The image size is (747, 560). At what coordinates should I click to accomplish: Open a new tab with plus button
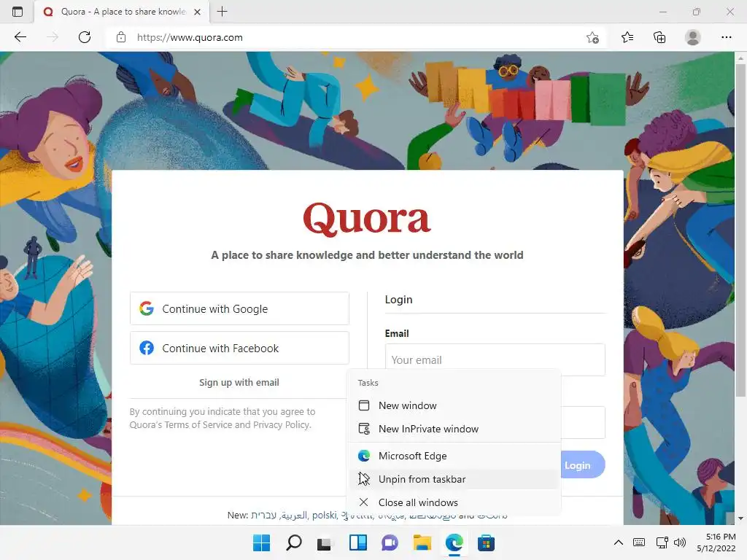point(222,12)
